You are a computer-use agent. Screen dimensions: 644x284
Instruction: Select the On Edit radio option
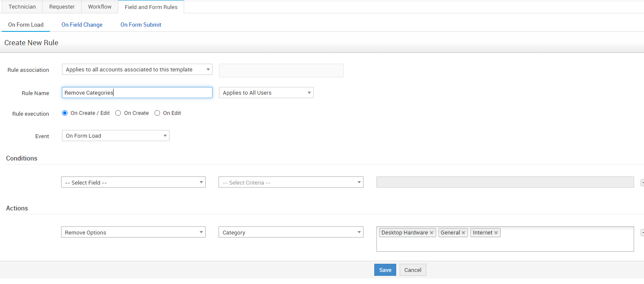[157, 113]
